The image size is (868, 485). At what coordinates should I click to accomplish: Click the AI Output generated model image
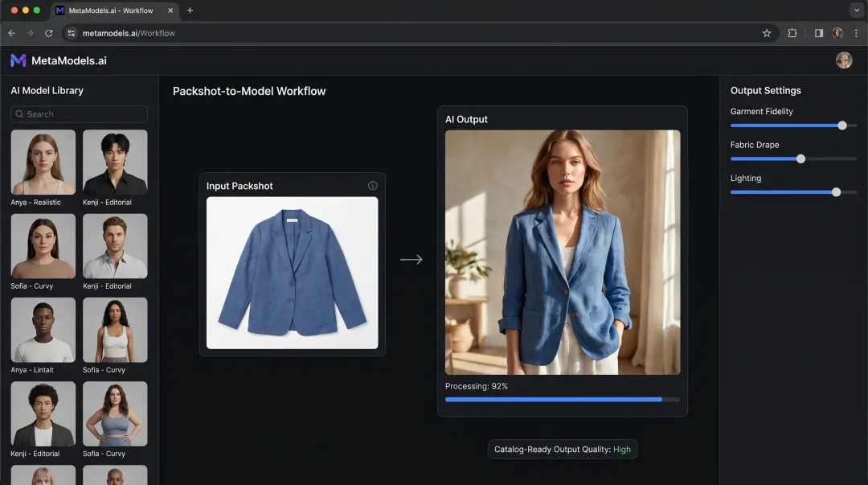[x=563, y=253]
